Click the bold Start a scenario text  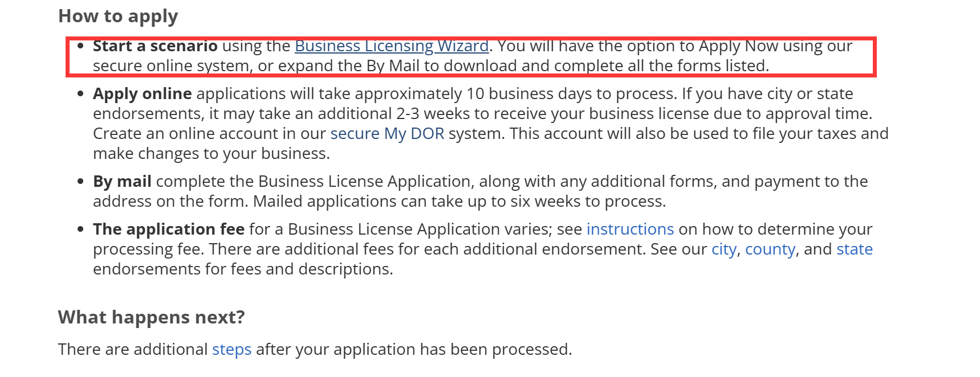155,46
